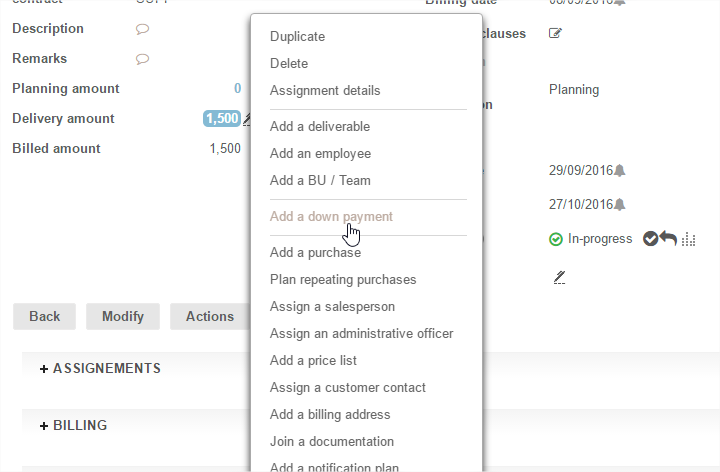
Task: Click the reply arrow icon beside status
Action: [668, 238]
